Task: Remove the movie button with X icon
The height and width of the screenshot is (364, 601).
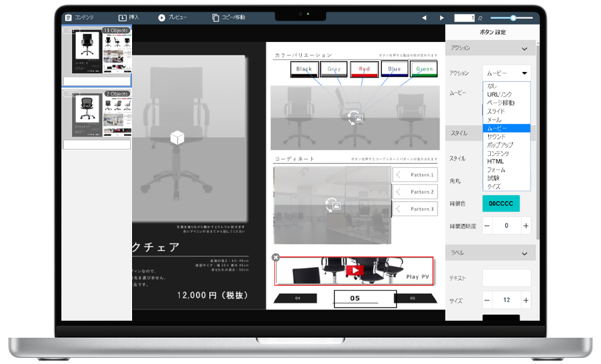Action: 275,257
